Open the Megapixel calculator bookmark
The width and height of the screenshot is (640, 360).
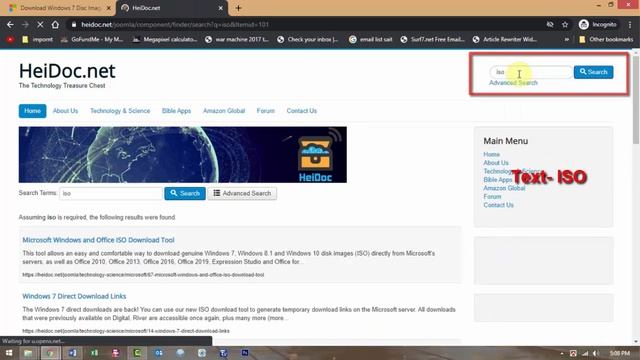[165, 40]
